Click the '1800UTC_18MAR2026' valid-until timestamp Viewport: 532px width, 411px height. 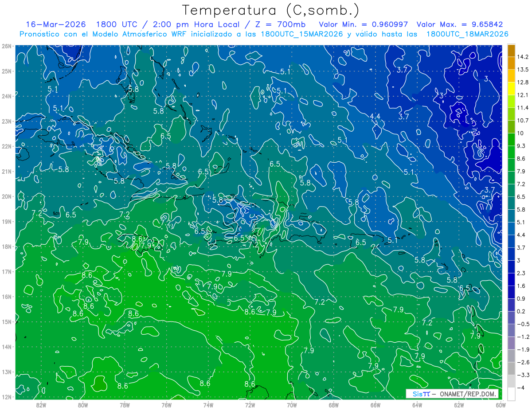467,34
